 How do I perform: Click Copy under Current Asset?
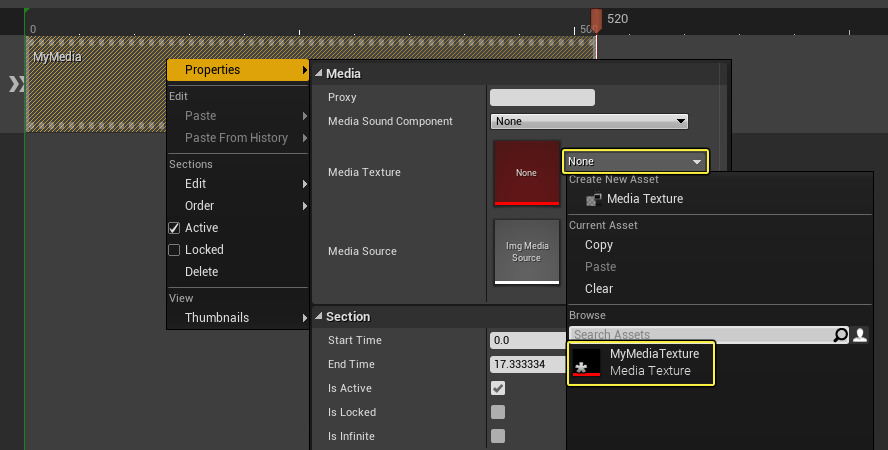pyautogui.click(x=599, y=245)
